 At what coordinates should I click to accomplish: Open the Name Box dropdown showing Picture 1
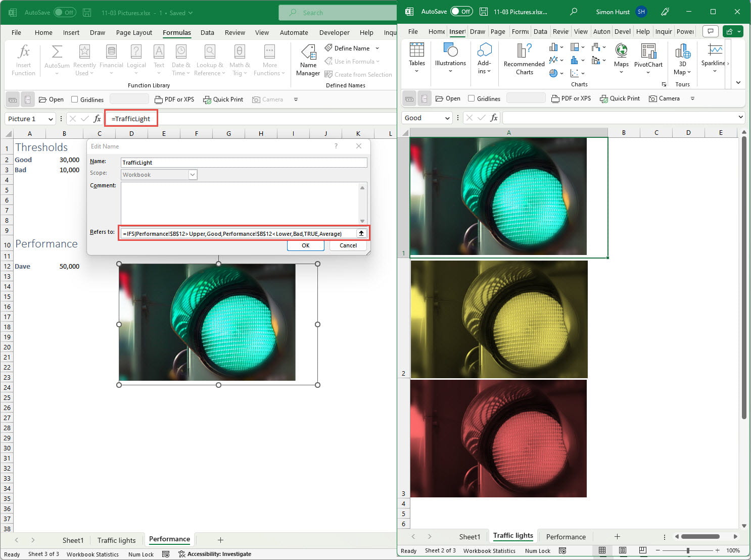51,119
